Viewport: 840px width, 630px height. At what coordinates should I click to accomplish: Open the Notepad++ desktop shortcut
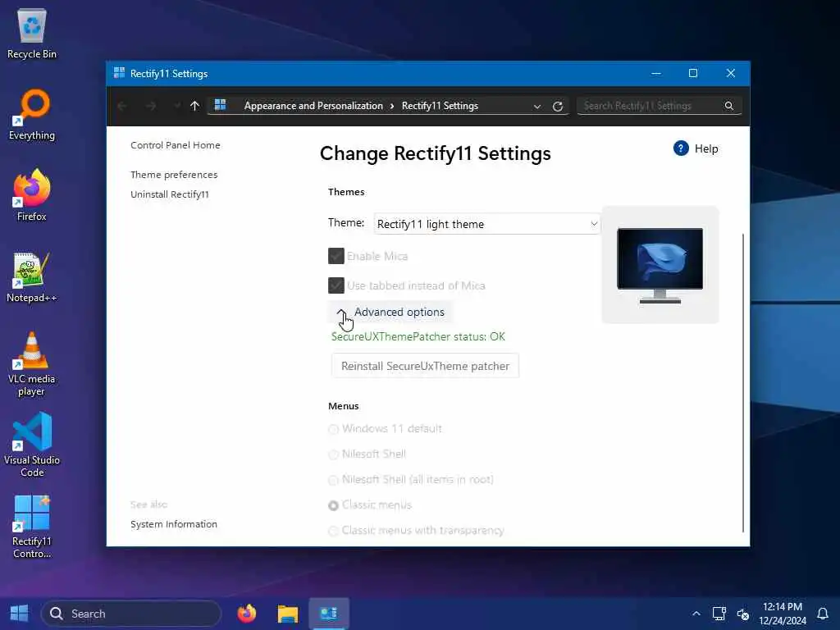click(32, 277)
